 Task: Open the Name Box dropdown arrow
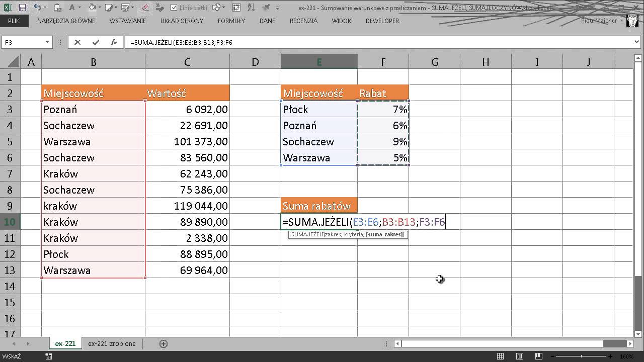[x=48, y=42]
